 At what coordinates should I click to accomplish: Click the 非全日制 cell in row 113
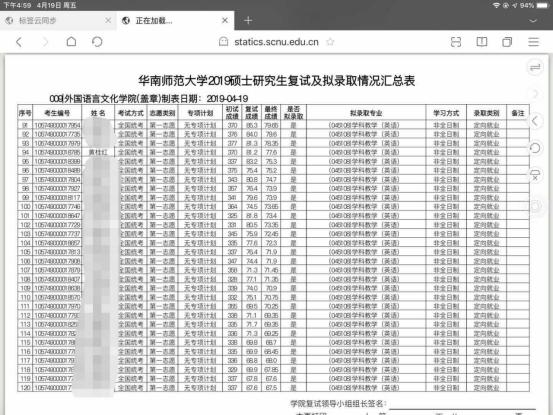click(x=446, y=324)
